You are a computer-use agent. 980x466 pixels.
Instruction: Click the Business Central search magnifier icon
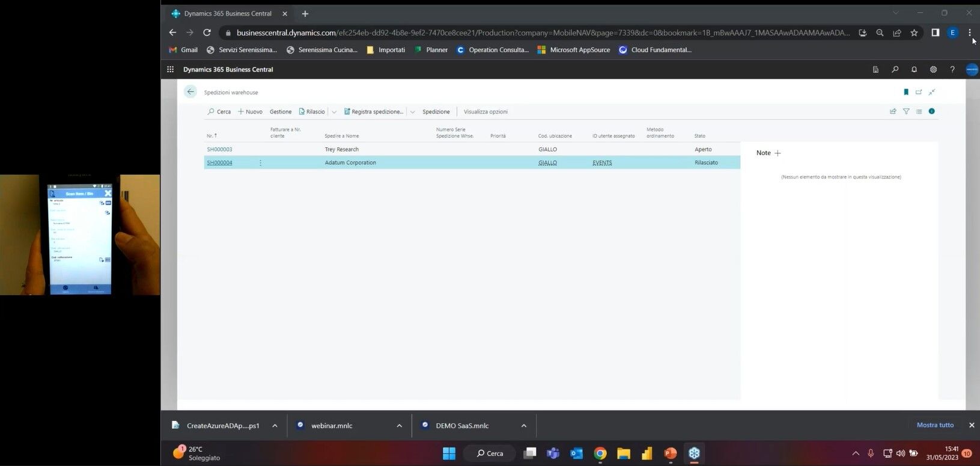coord(895,70)
